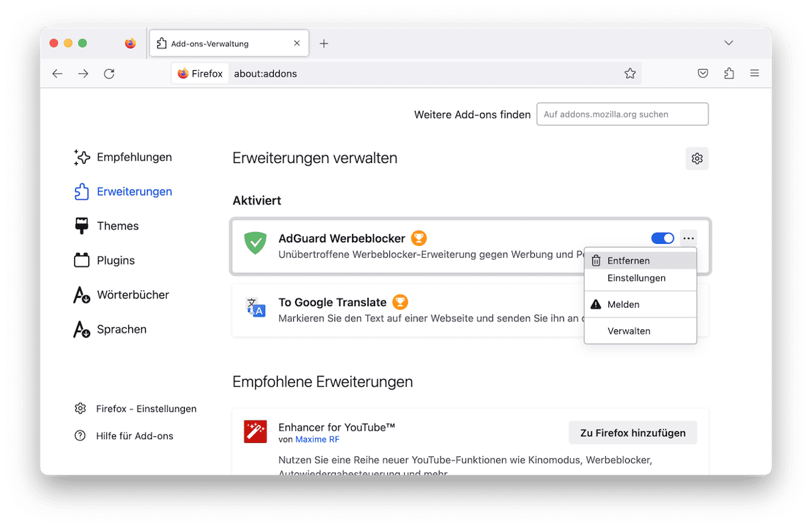
Task: Go back using the back arrow
Action: click(x=57, y=74)
